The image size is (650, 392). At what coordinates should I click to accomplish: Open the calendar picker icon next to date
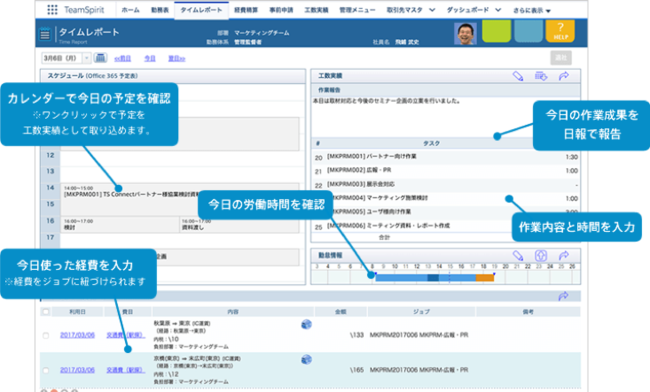tap(100, 58)
